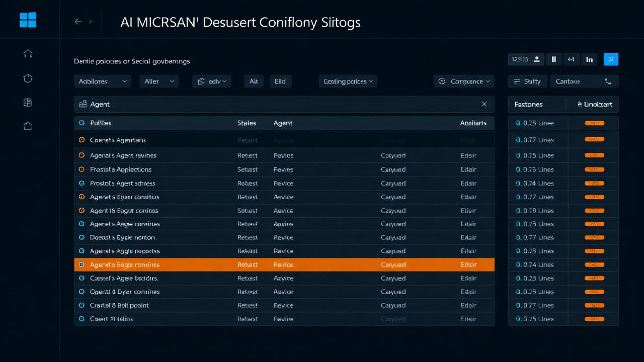Sort by the Agent column header

click(x=283, y=123)
